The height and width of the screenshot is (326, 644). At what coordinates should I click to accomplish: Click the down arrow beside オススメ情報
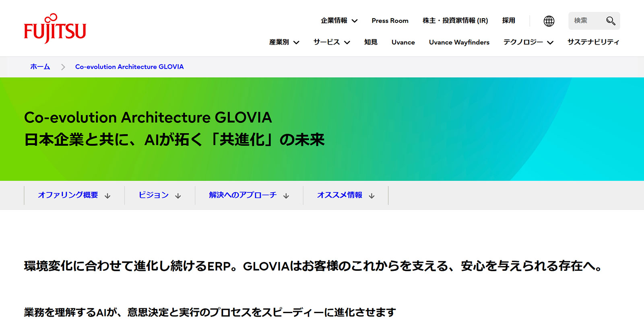372,196
